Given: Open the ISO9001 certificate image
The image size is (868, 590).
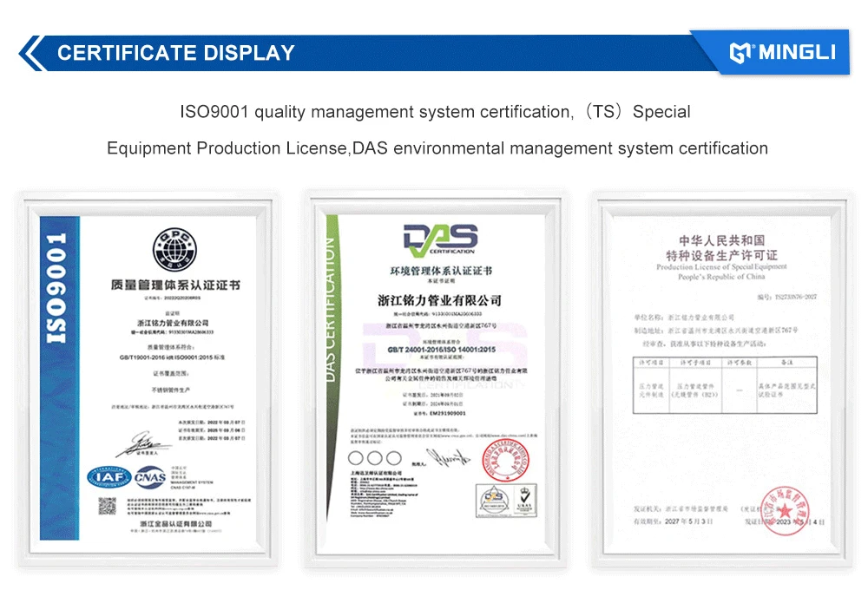Looking at the screenshot, I should tap(148, 378).
